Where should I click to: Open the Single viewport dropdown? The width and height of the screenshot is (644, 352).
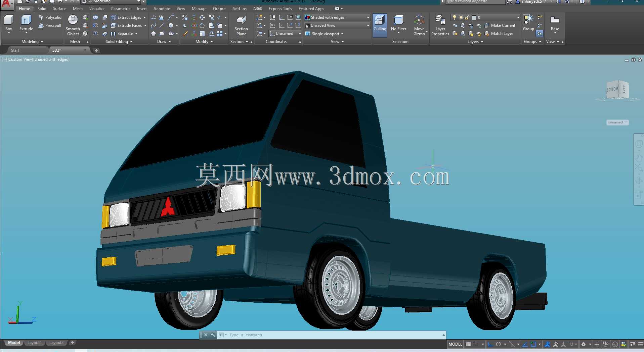324,34
